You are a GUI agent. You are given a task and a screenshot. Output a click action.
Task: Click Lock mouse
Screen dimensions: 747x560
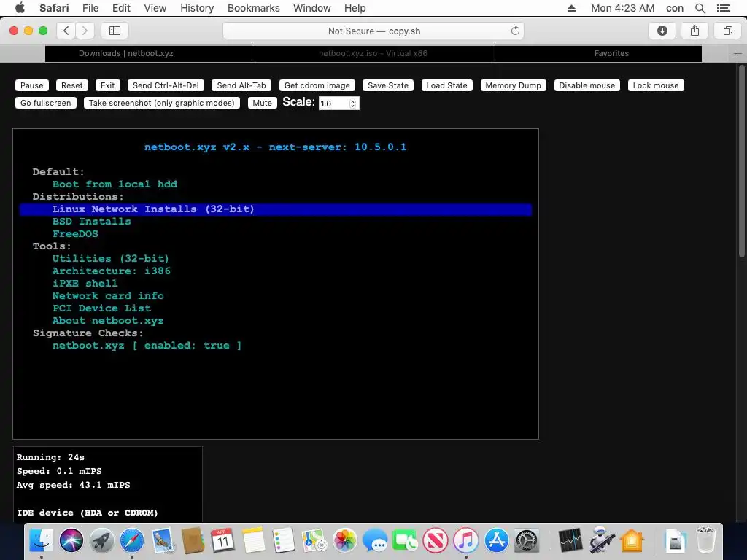pos(656,85)
